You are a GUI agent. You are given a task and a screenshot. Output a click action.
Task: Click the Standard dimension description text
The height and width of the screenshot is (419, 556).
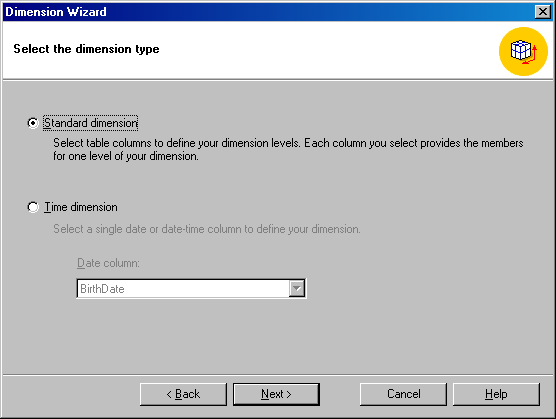pos(288,149)
